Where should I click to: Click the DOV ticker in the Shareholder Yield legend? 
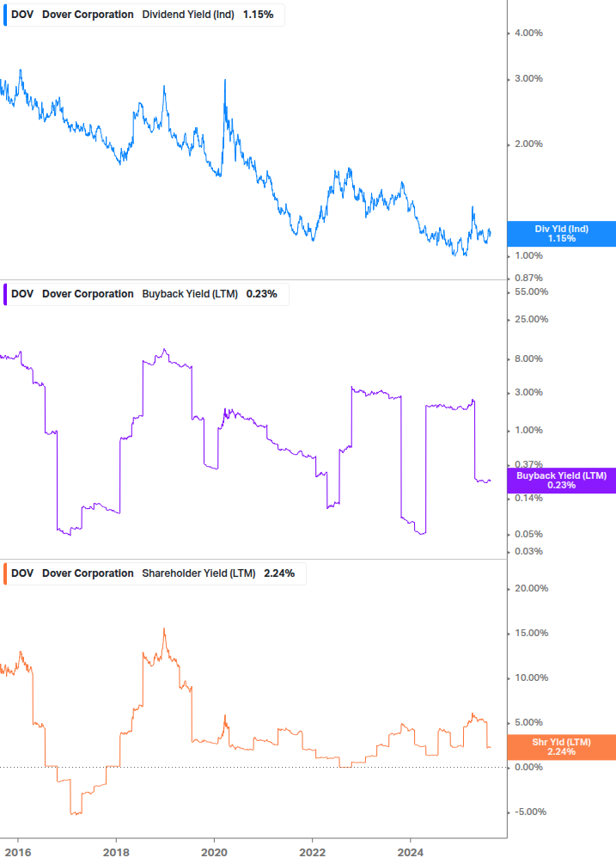[x=22, y=573]
